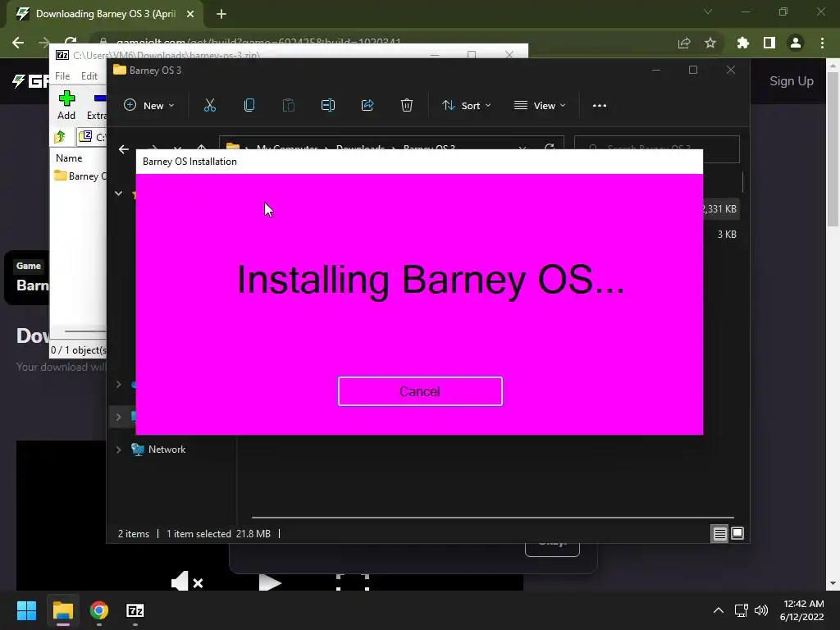
Task: Open the Edit menu in 7-Zip
Action: [89, 76]
